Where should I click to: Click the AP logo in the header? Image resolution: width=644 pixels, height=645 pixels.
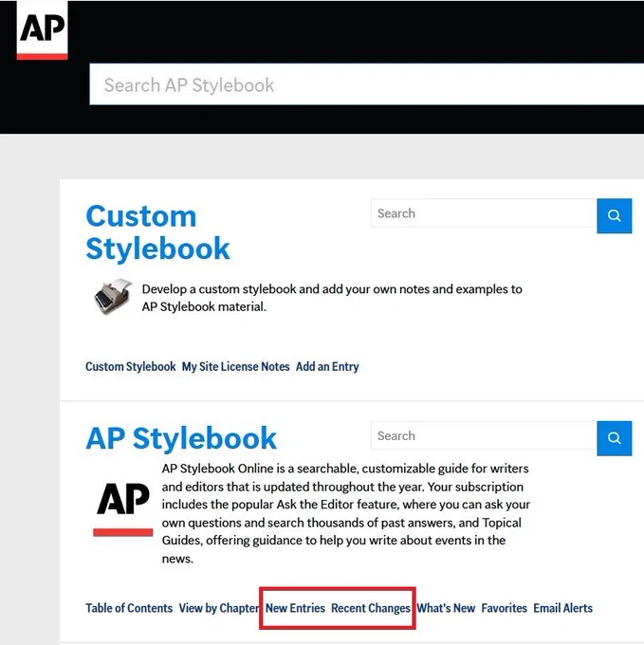click(42, 30)
